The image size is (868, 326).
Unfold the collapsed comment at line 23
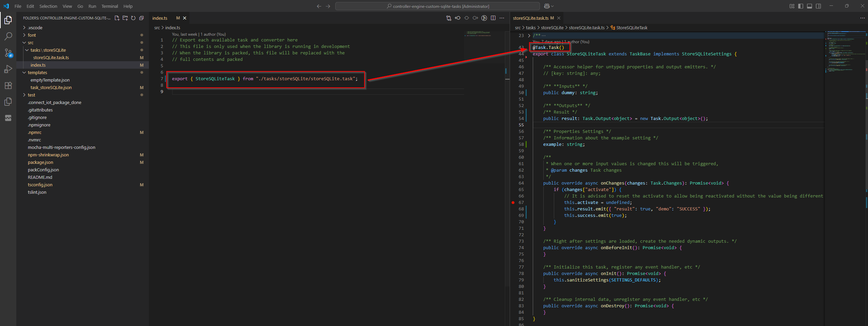(529, 35)
